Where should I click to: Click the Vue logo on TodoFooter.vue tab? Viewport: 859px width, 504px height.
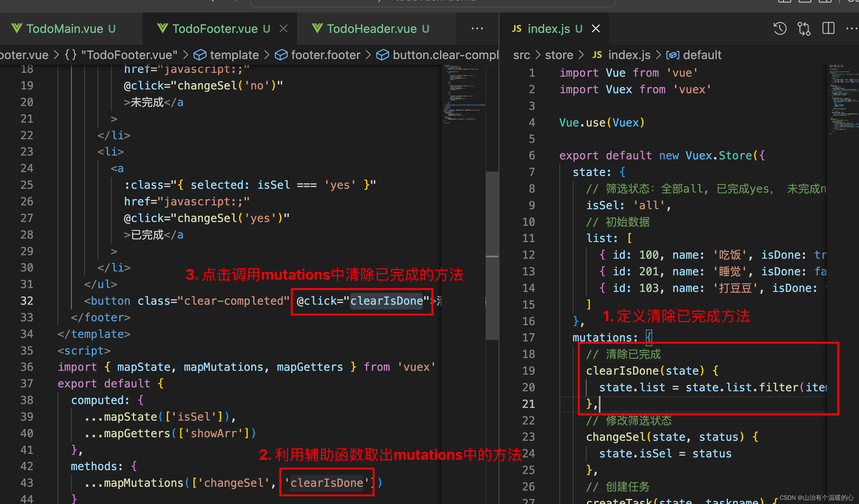pyautogui.click(x=163, y=29)
